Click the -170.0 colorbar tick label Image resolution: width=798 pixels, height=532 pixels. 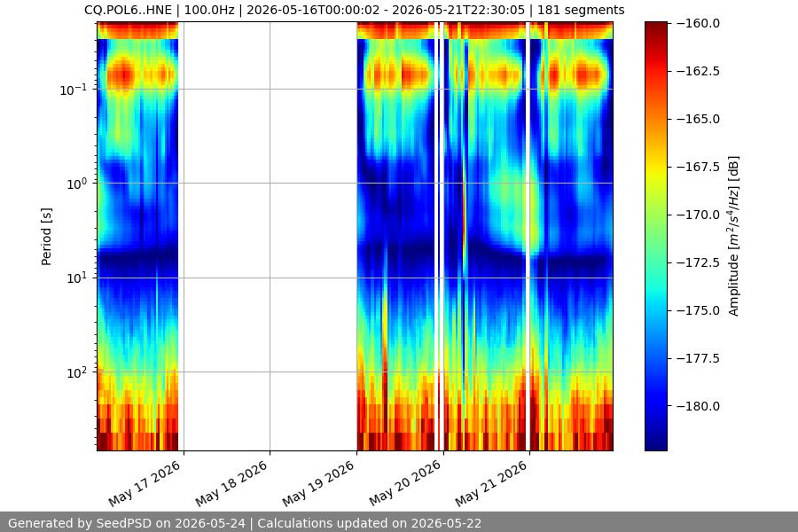[699, 215]
